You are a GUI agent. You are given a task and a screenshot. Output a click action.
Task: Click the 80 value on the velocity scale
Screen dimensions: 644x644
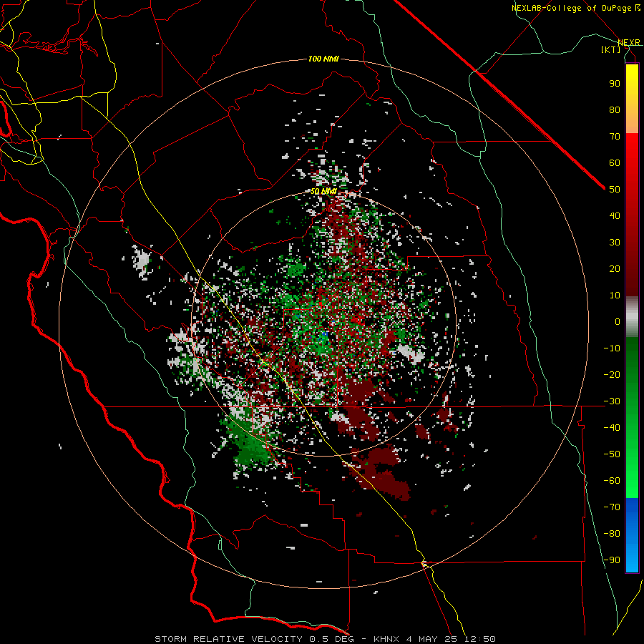coord(615,109)
